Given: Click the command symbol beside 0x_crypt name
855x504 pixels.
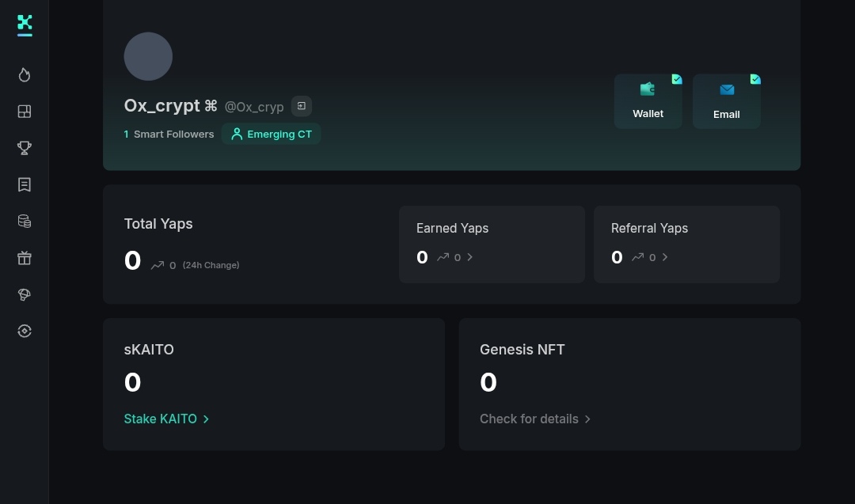Looking at the screenshot, I should point(211,106).
